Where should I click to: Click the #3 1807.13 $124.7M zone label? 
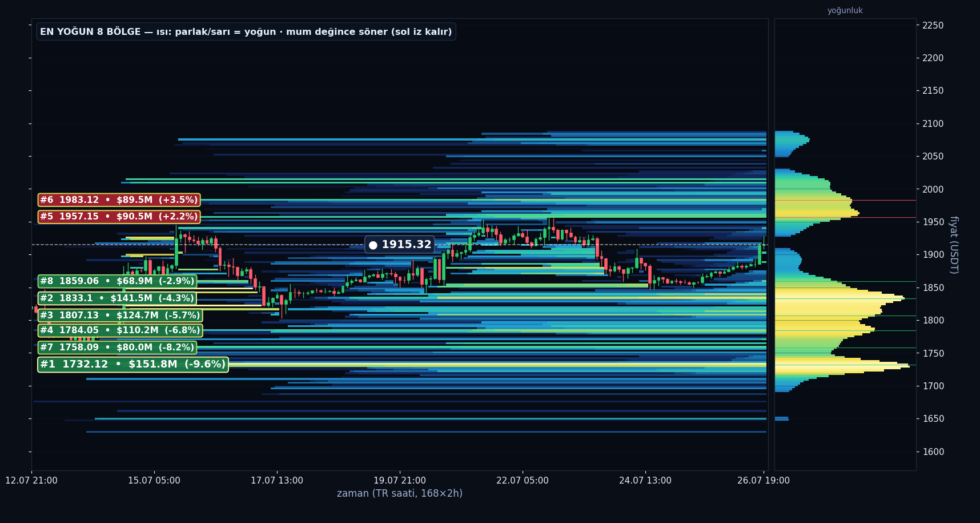click(x=120, y=316)
